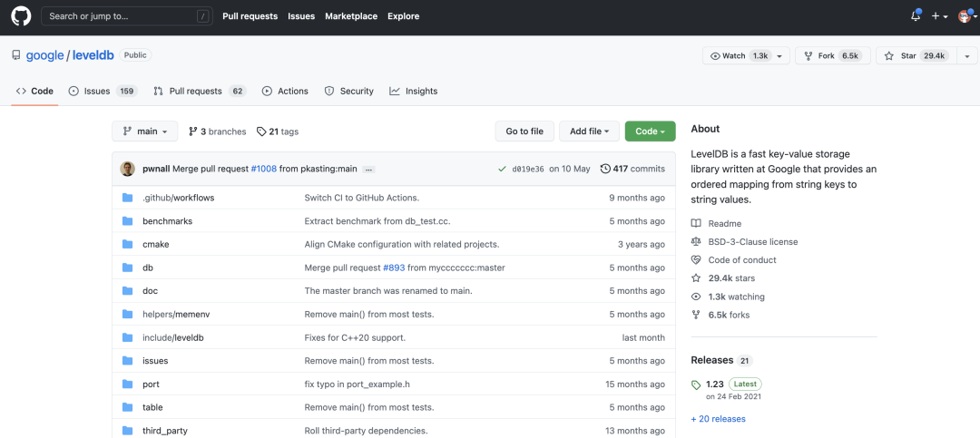This screenshot has height=438, width=980.
Task: Switch to the Issues tab
Action: (x=96, y=91)
